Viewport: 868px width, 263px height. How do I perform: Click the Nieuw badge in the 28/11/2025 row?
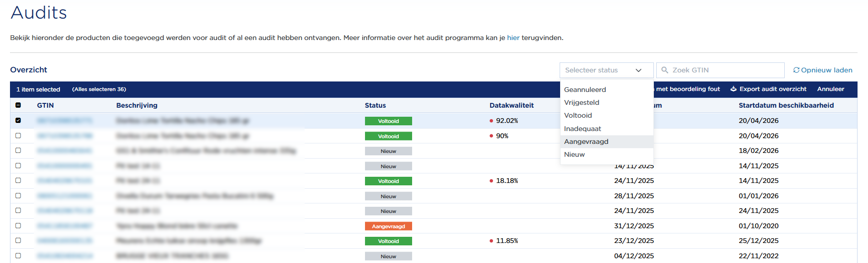388,196
